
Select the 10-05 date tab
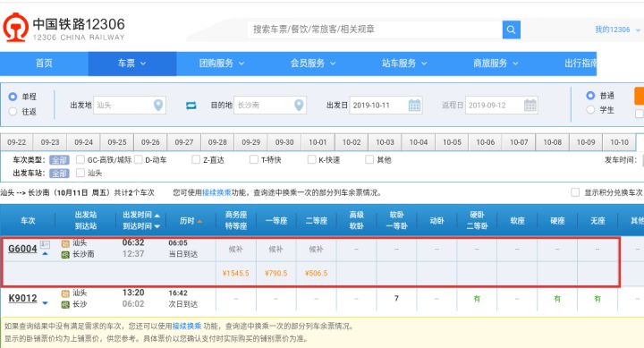click(x=452, y=142)
